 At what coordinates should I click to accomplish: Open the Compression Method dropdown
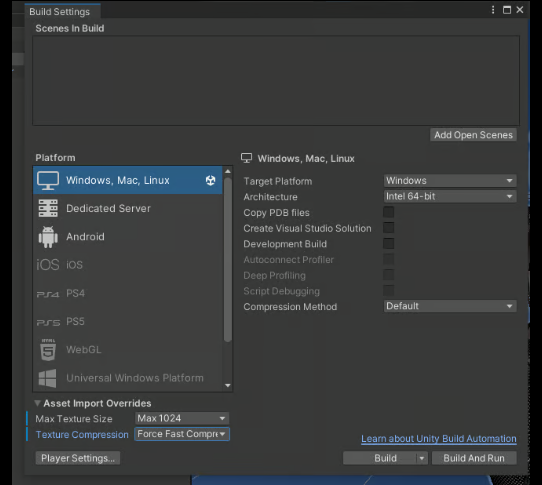coord(450,306)
